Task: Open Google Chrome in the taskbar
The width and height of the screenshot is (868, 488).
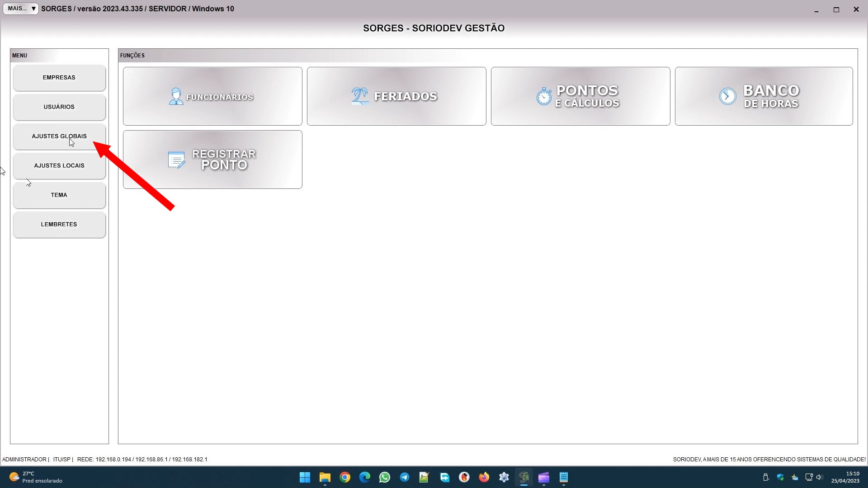Action: 345,477
